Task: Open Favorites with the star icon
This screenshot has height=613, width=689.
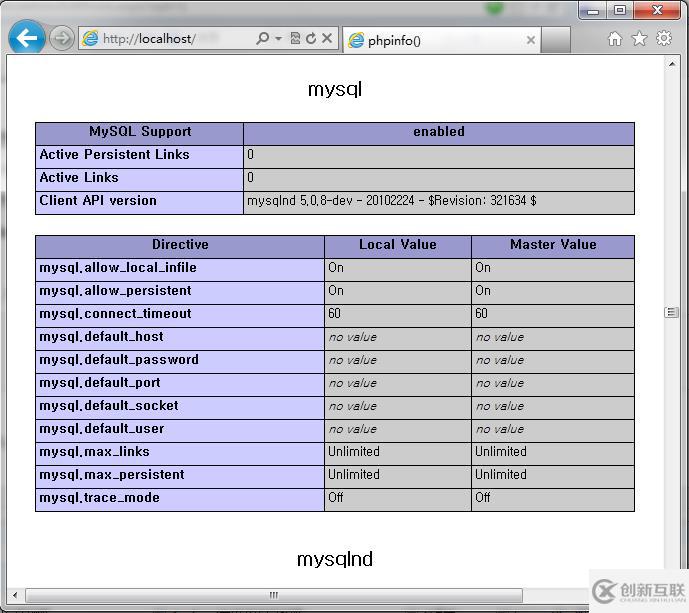Action: (x=639, y=39)
